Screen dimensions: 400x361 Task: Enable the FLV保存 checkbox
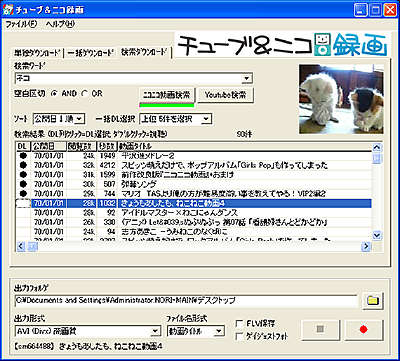(239, 323)
